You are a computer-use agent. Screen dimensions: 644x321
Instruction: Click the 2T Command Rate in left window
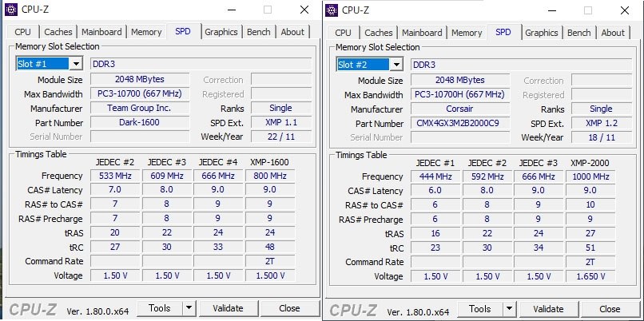(x=270, y=261)
